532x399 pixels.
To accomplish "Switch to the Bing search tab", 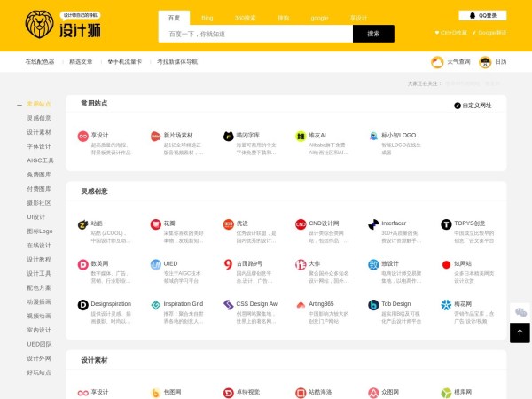I will coord(207,18).
